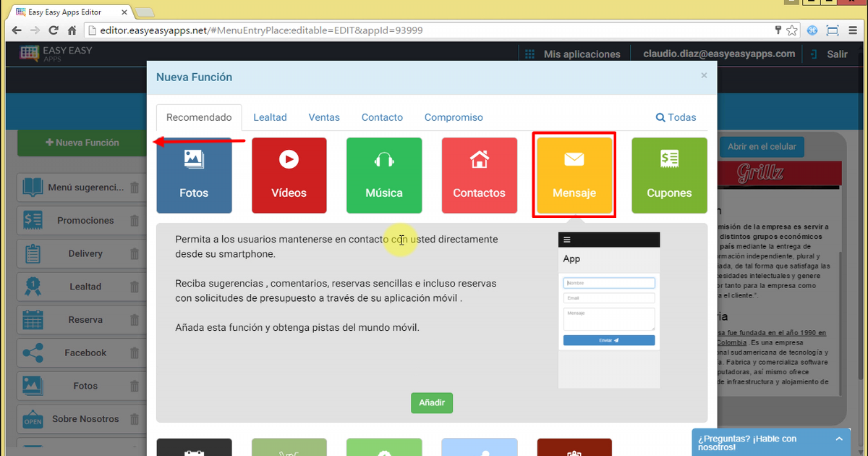This screenshot has width=868, height=456.
Task: Toggle the bookmark star in the address bar
Action: 791,30
